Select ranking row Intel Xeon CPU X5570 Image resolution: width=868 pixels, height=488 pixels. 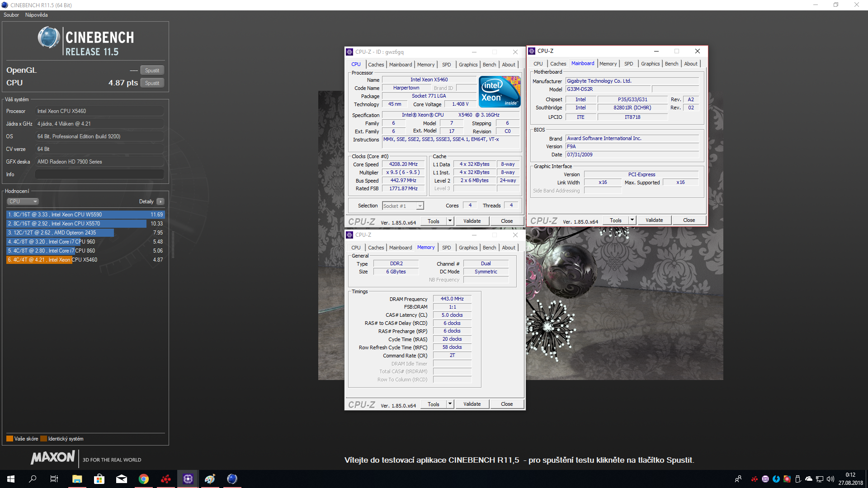pos(85,224)
